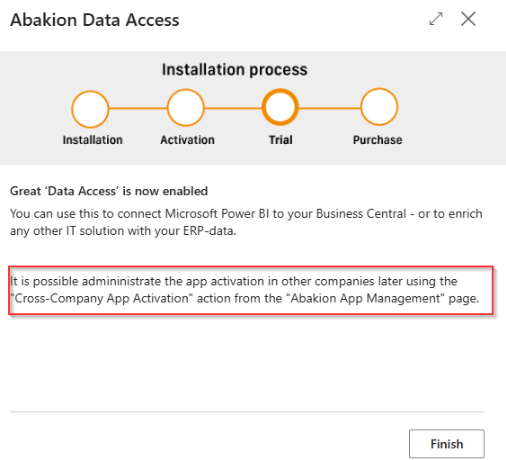Close the Abakion Data Access dialog

[x=468, y=19]
